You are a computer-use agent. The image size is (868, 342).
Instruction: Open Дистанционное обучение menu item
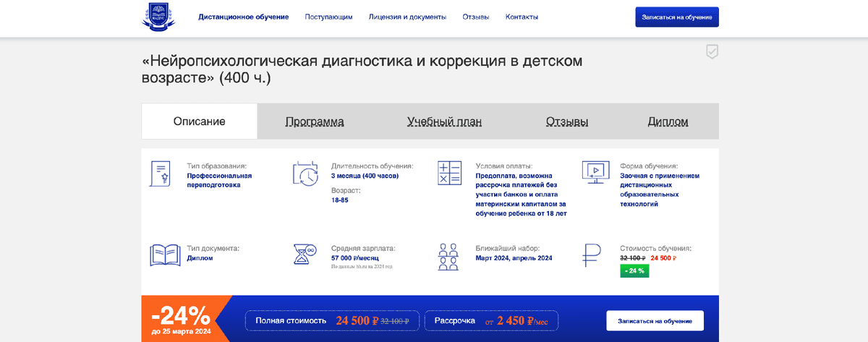point(244,17)
